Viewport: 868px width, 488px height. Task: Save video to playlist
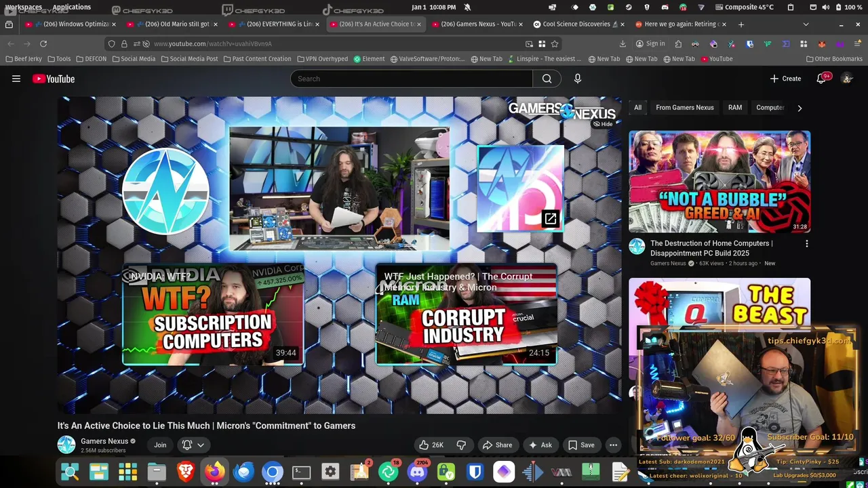point(581,445)
